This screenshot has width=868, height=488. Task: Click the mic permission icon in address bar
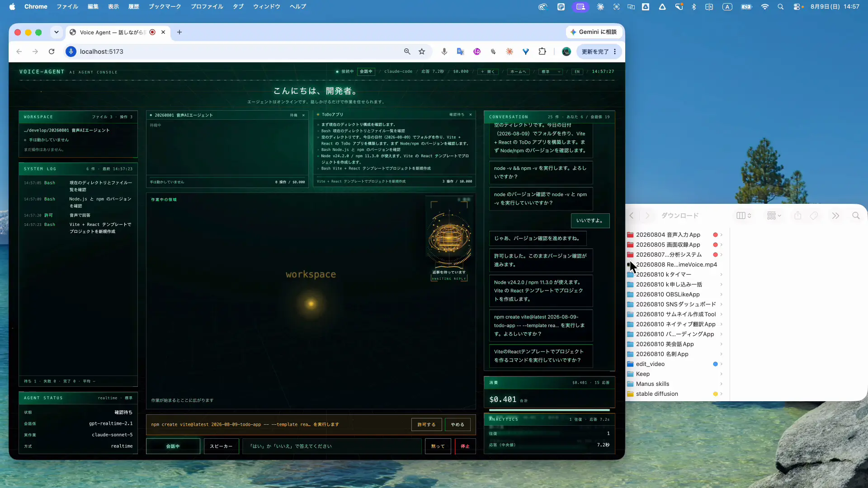coord(71,52)
